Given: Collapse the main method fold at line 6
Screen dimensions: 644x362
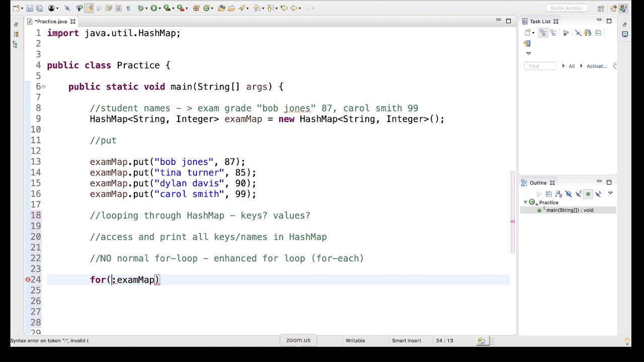Looking at the screenshot, I should click(x=44, y=87).
